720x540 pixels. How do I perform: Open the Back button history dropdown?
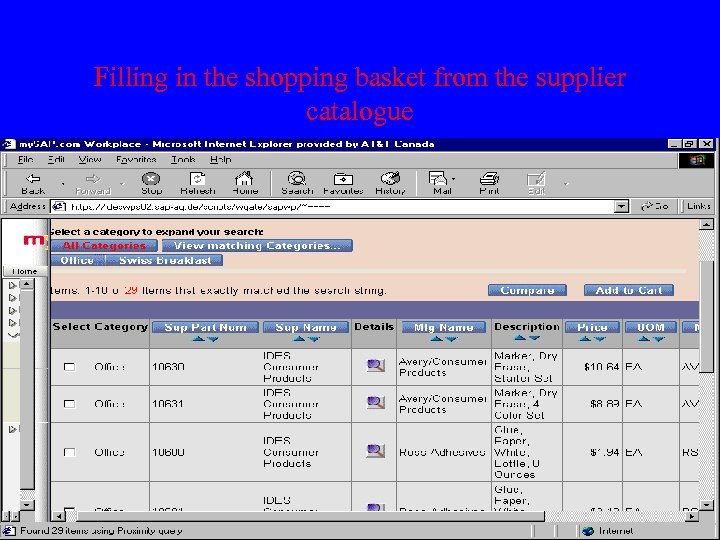[x=62, y=184]
